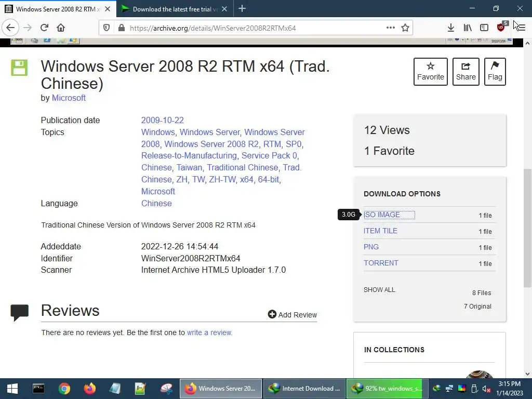Open the Windows Start menu

tap(12, 389)
